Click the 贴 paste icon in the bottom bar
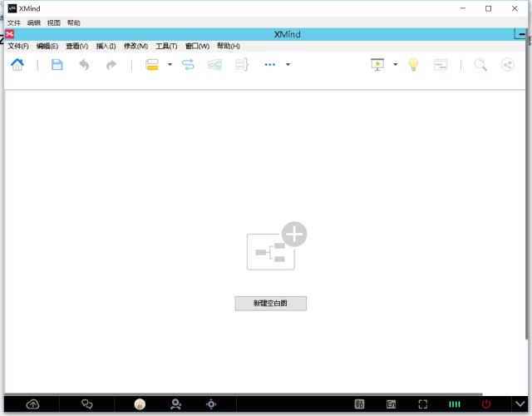532x416 pixels. 359,404
